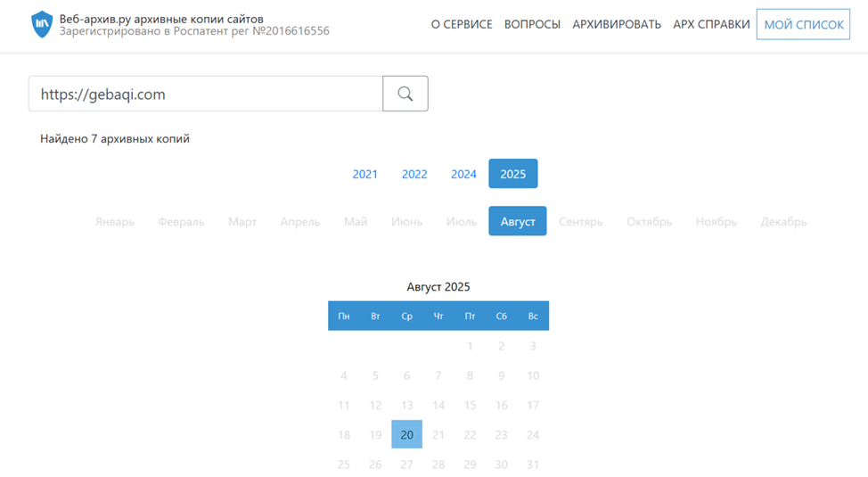Click day 21 in the calendar
868x477 pixels.
click(x=438, y=434)
